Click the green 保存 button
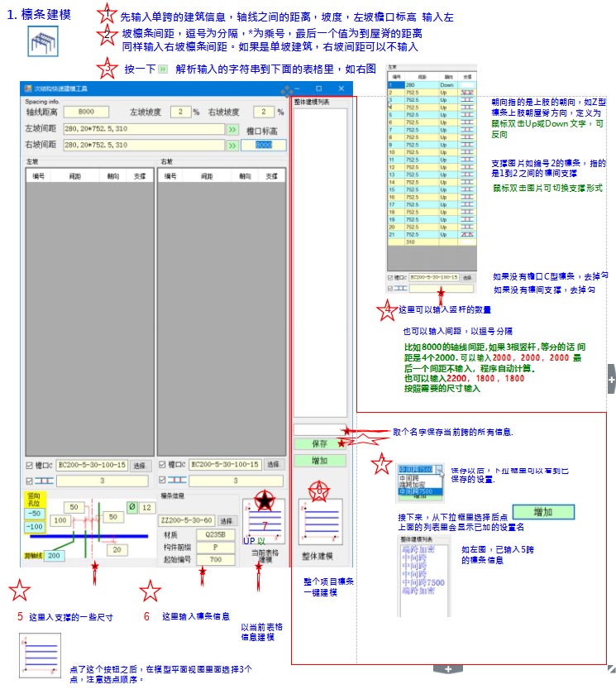 coord(320,444)
